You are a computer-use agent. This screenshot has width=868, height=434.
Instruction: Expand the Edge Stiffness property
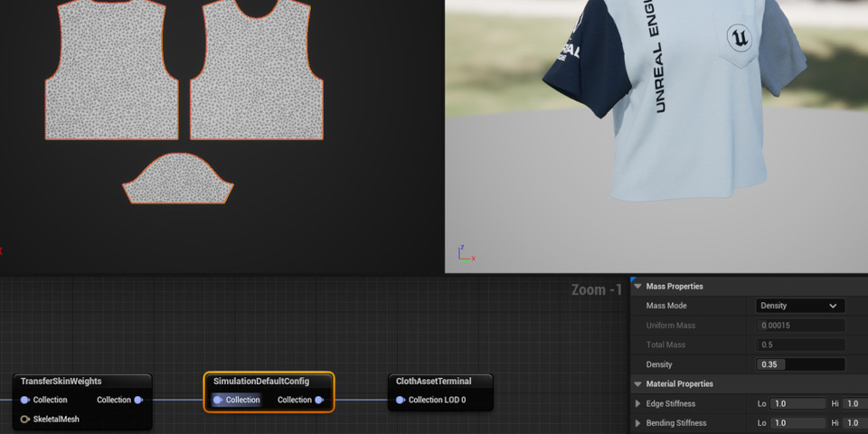pyautogui.click(x=638, y=404)
